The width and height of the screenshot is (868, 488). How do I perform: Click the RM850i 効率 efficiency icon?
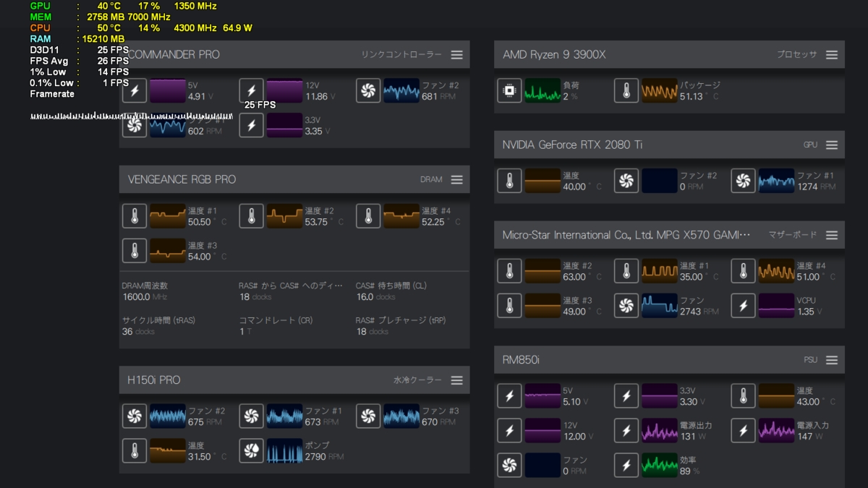(627, 466)
